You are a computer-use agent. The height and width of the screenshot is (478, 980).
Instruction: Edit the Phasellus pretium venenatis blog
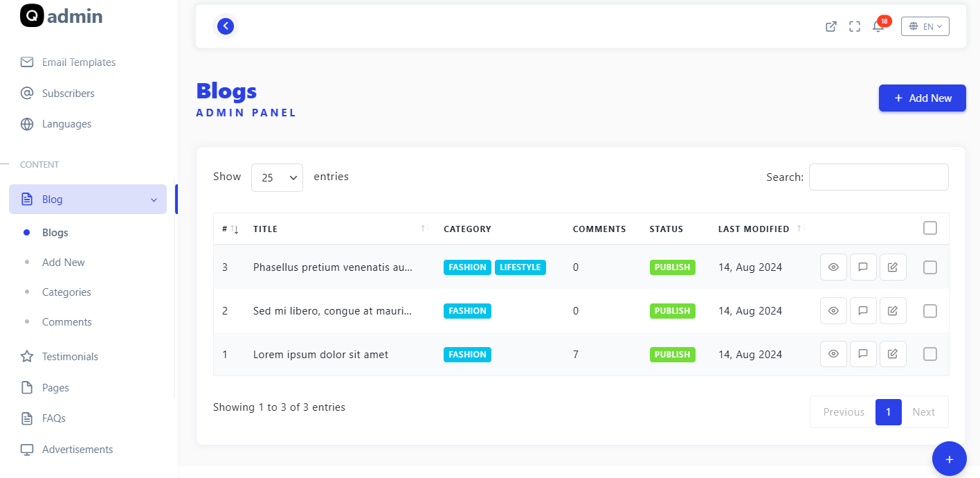pos(893,267)
